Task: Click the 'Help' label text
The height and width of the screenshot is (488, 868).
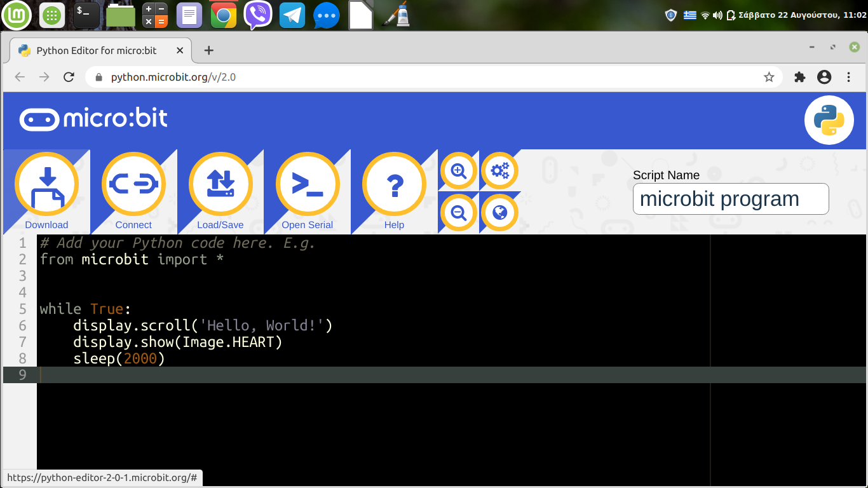Action: click(x=394, y=225)
